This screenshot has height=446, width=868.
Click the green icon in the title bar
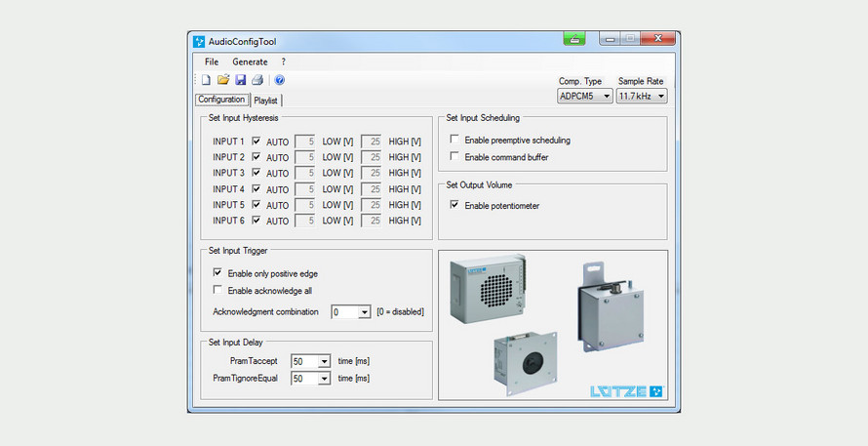574,39
